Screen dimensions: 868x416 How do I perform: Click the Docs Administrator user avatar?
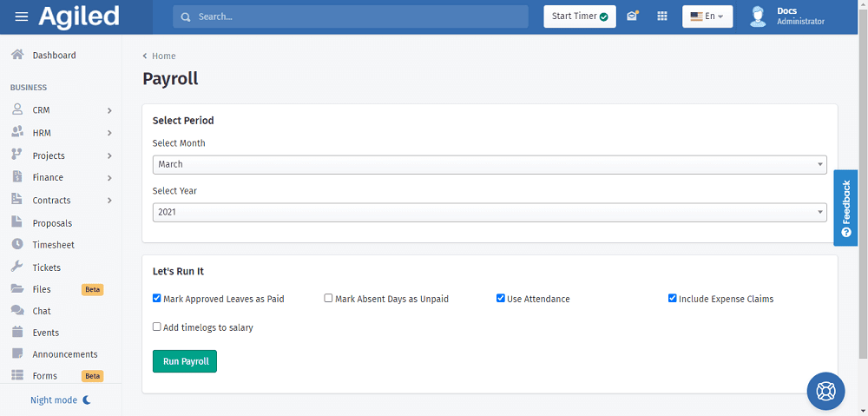[x=758, y=17]
